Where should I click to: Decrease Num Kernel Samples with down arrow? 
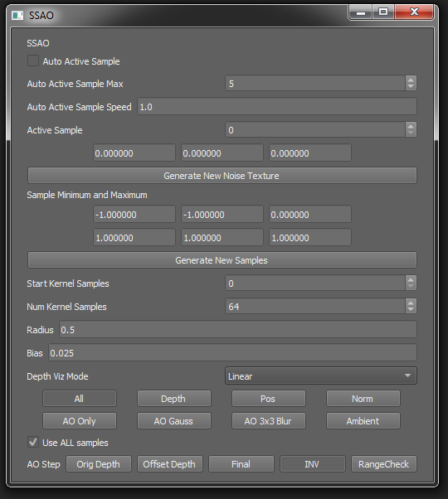coord(411,310)
